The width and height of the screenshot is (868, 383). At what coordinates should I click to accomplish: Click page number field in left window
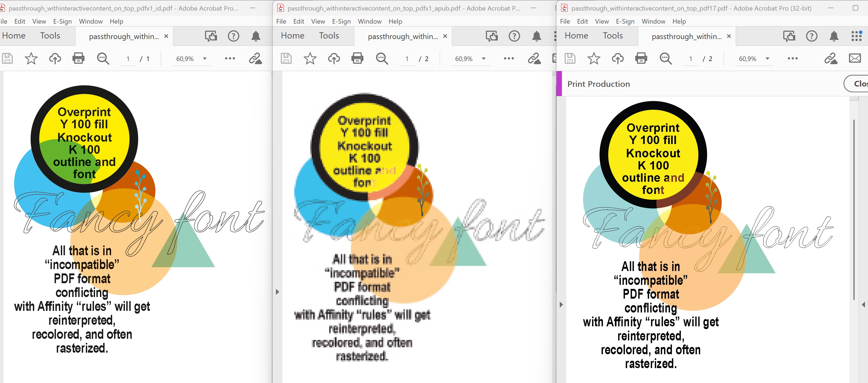[128, 59]
